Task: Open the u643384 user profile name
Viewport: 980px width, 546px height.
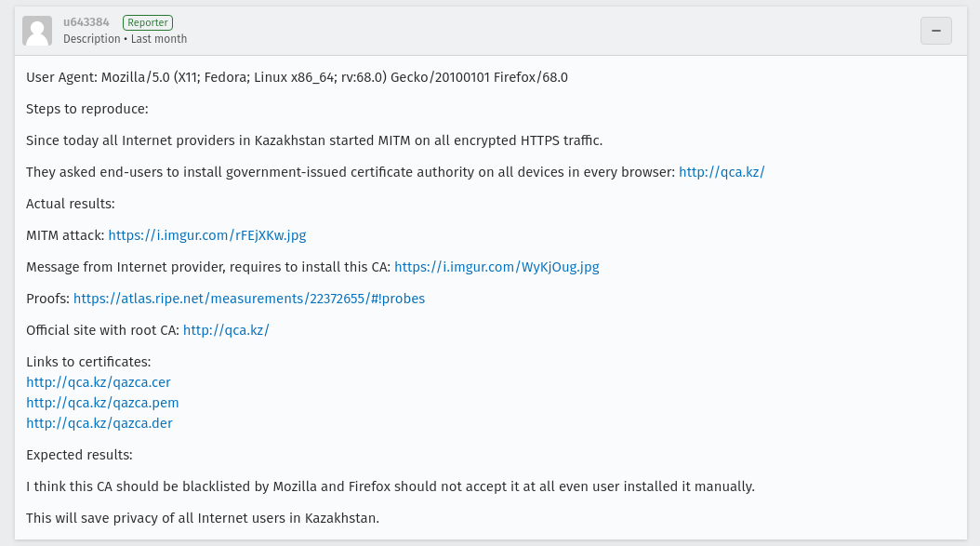Action: pyautogui.click(x=86, y=22)
